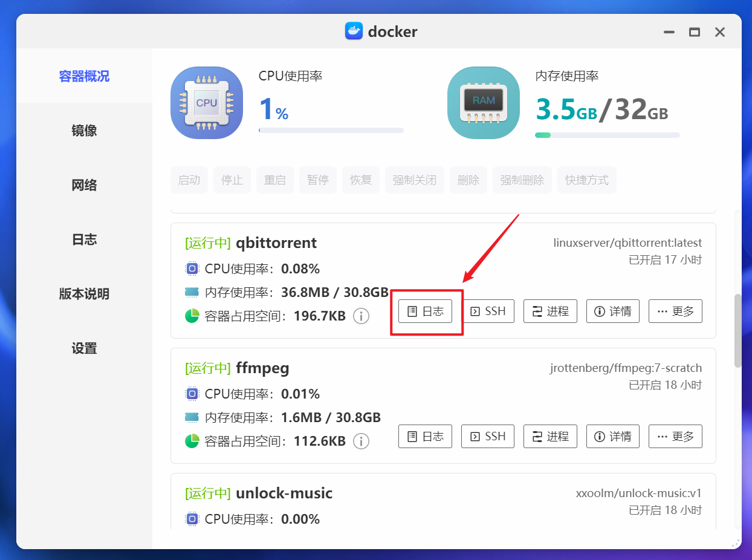Image resolution: width=752 pixels, height=560 pixels.
Task: Click ffmpeg CPU usage chip icon
Action: coord(192,394)
